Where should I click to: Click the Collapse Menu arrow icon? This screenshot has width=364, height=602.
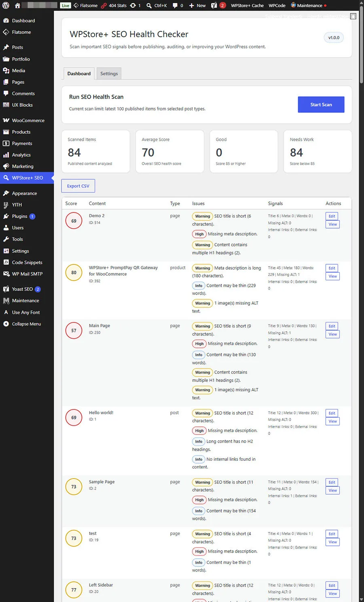click(x=6, y=324)
